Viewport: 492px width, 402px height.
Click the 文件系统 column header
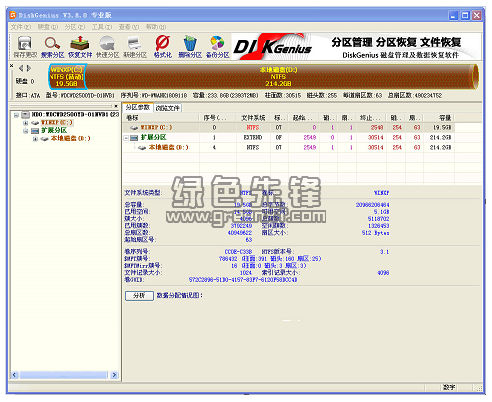253,118
